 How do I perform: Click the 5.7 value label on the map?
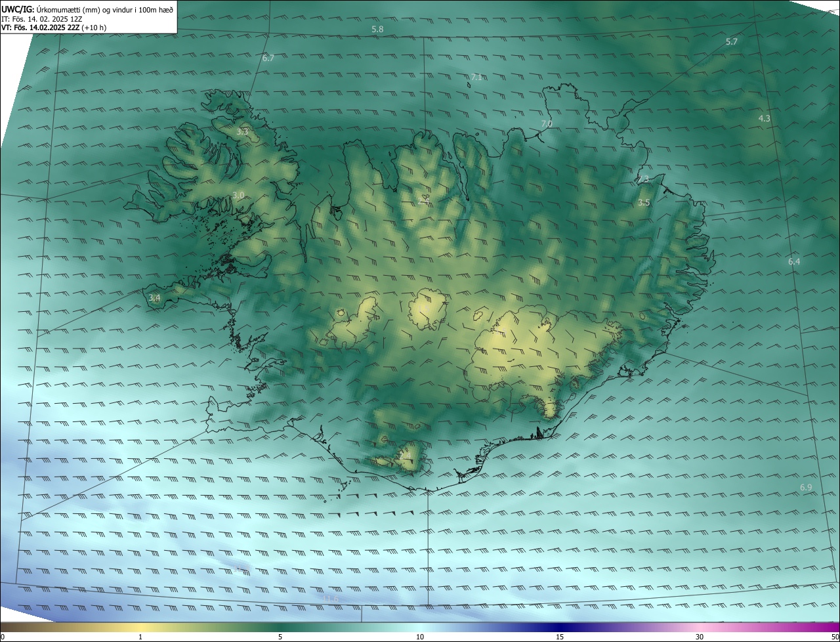(732, 42)
